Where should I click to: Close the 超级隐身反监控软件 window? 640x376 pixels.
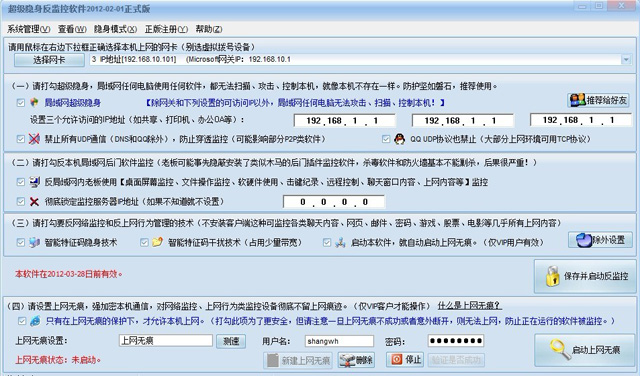[x=622, y=6]
